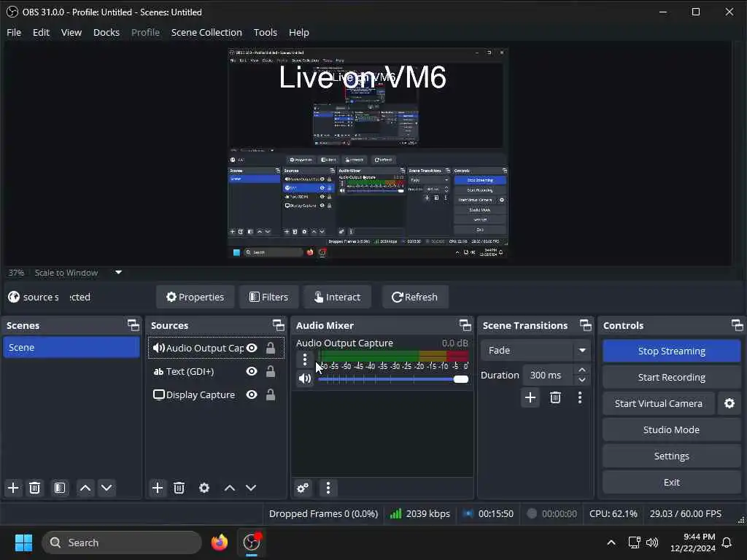The width and height of the screenshot is (747, 560).
Task: Add a new scene with plus icon
Action: click(13, 488)
